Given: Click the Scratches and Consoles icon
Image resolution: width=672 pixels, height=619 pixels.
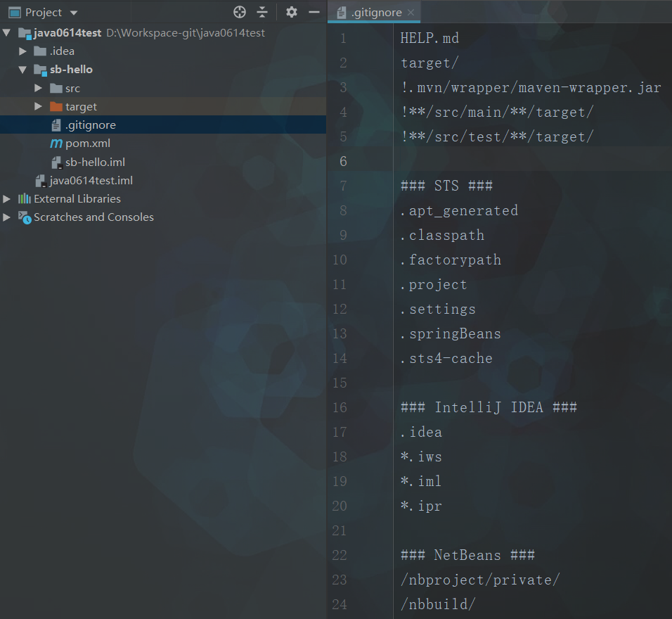Looking at the screenshot, I should tap(25, 217).
